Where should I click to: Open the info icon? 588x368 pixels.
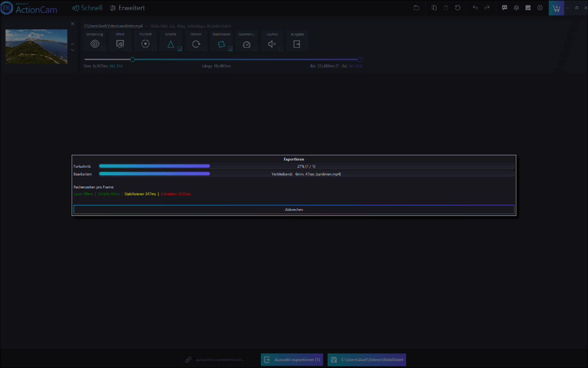tap(540, 8)
